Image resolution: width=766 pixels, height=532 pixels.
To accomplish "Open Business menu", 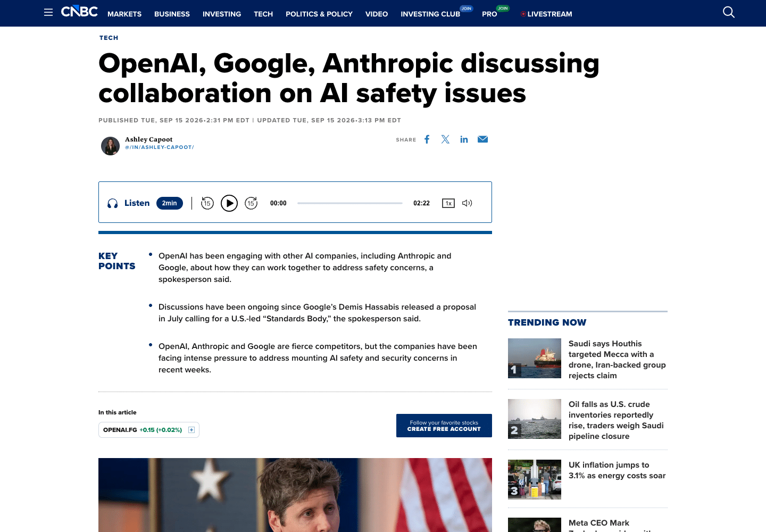I will 172,14.
